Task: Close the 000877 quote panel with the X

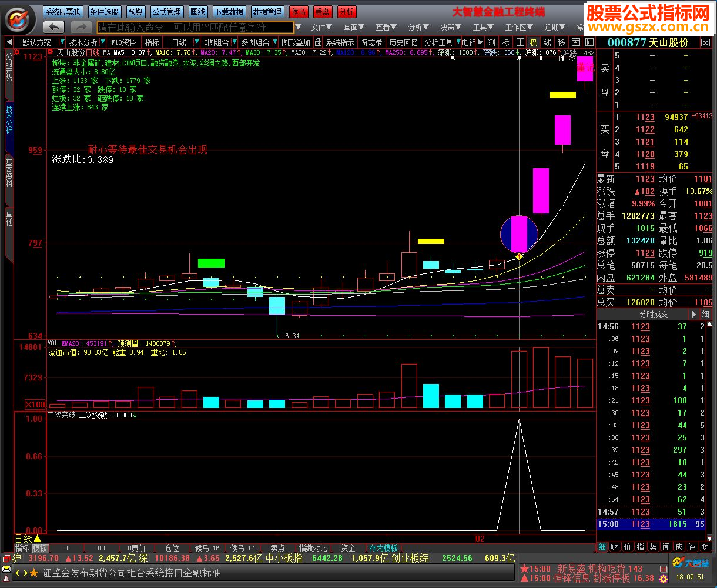Action: (x=705, y=42)
